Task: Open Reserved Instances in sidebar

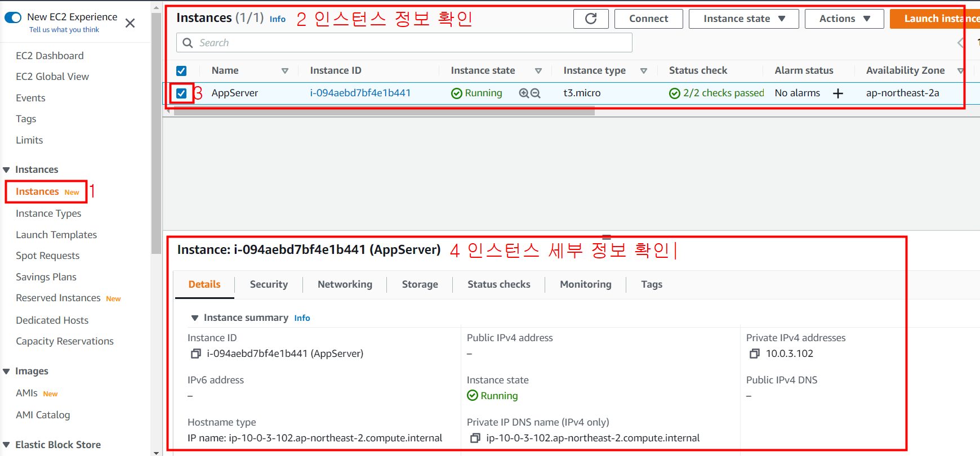Action: click(58, 298)
